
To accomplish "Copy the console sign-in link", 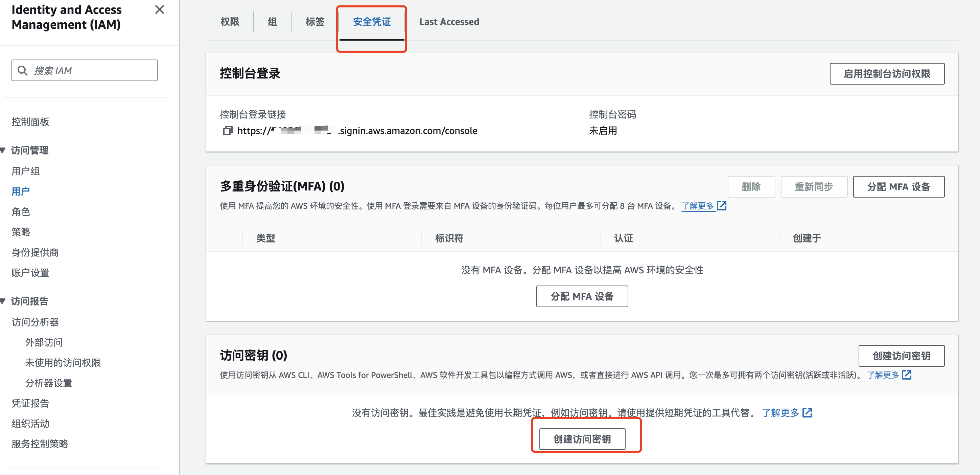I will click(x=227, y=131).
